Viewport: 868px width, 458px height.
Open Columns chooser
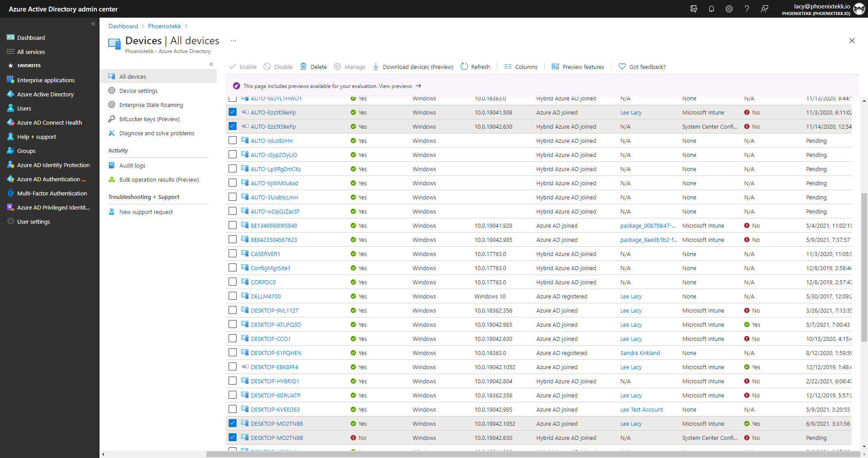521,67
